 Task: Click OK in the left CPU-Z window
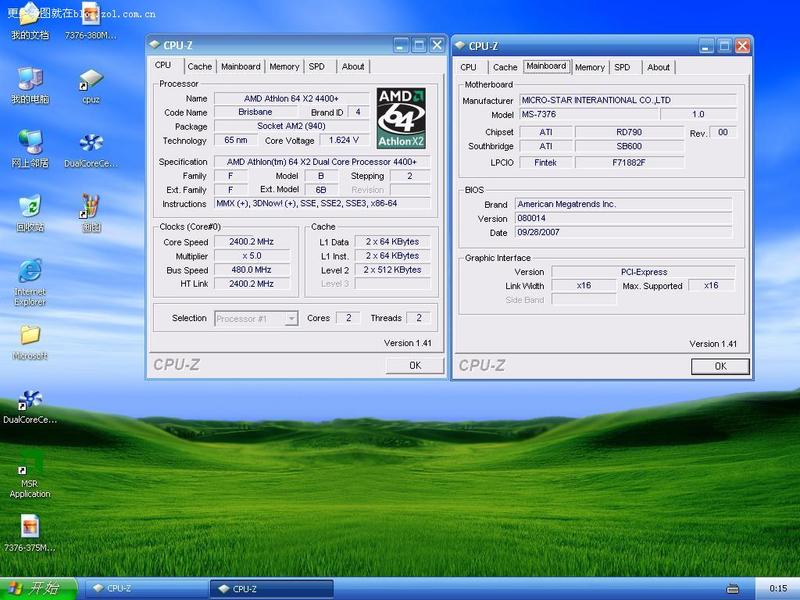(415, 365)
